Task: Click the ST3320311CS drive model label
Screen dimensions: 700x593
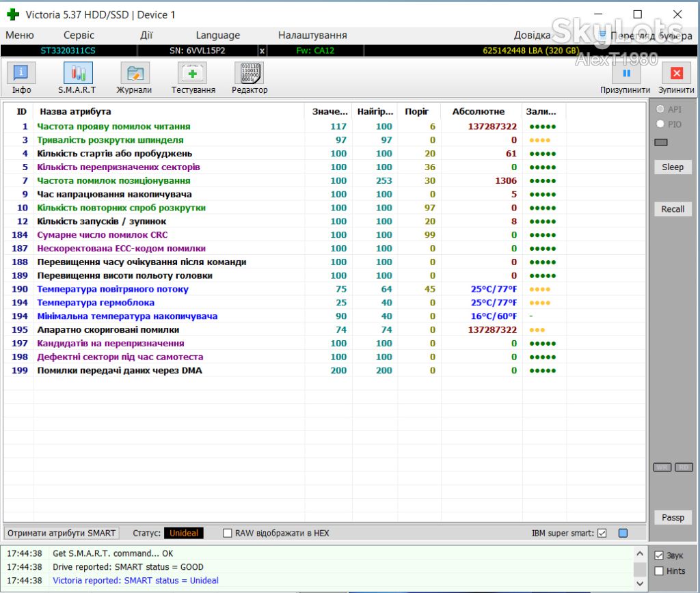Action: pyautogui.click(x=68, y=51)
